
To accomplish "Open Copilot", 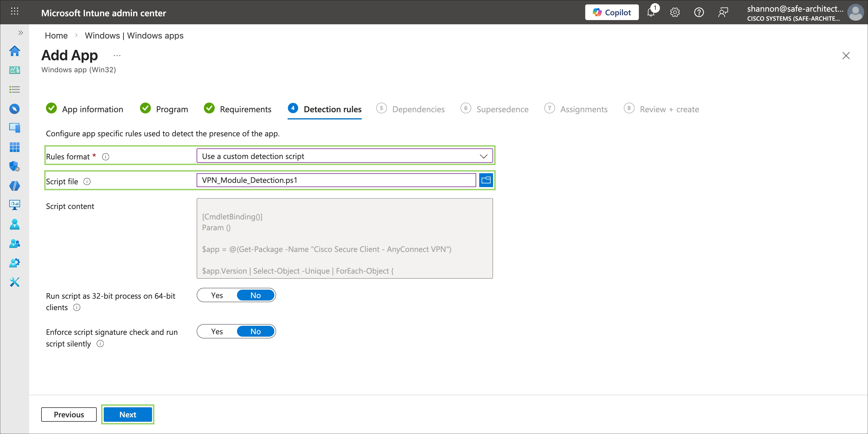I will pos(612,12).
